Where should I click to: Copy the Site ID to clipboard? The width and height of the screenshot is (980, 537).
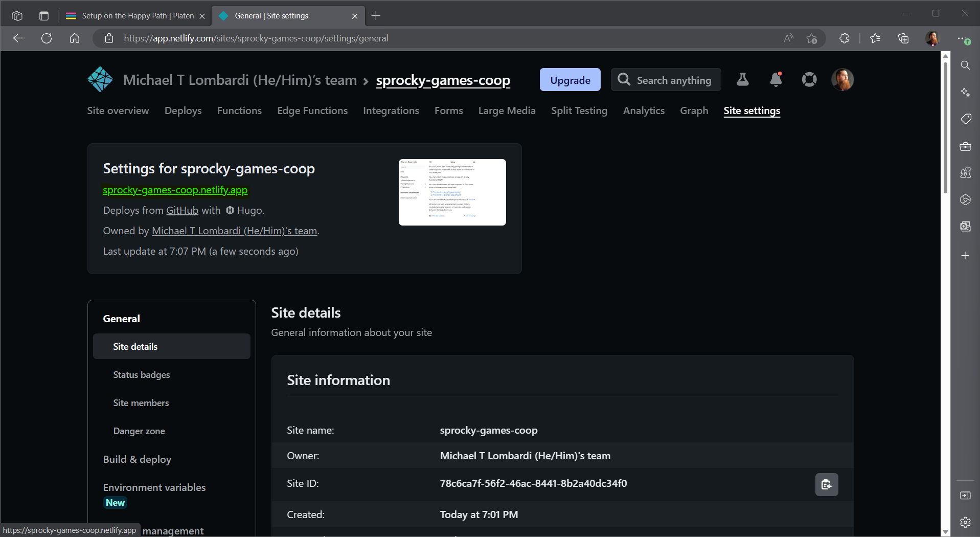[x=826, y=484]
